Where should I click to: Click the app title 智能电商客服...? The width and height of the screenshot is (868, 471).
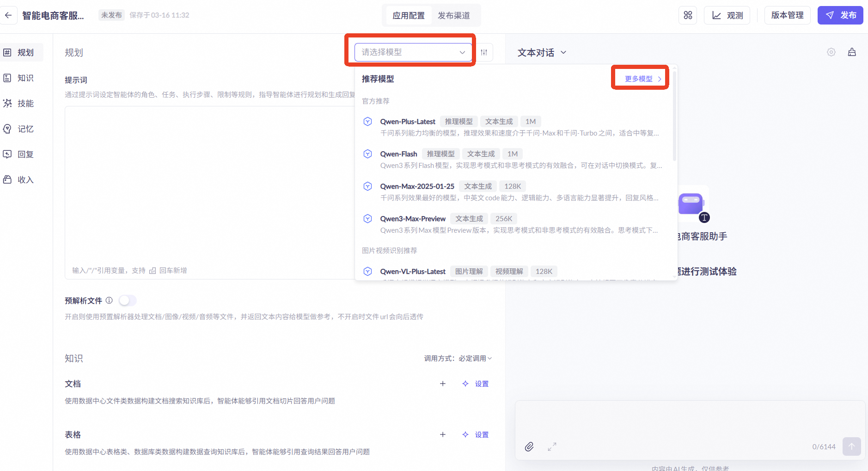coord(53,15)
